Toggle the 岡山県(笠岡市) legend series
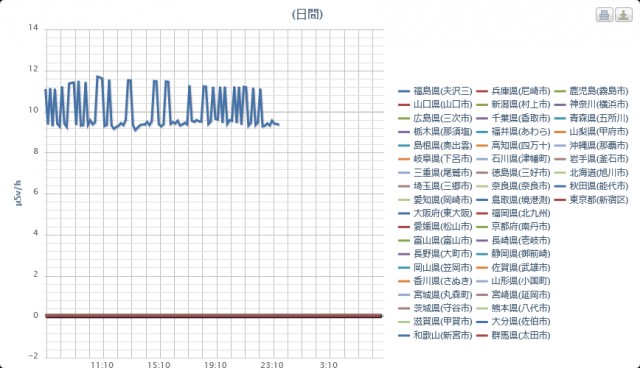The image size is (640, 368). click(x=435, y=268)
